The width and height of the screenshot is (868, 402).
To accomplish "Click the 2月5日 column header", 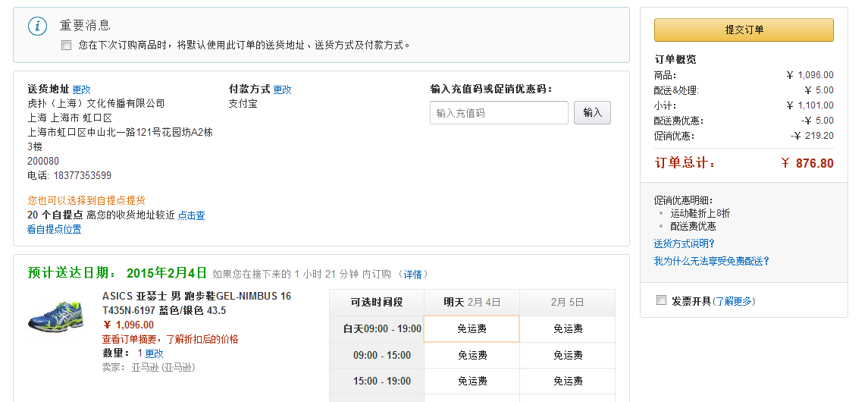I will pos(567,303).
